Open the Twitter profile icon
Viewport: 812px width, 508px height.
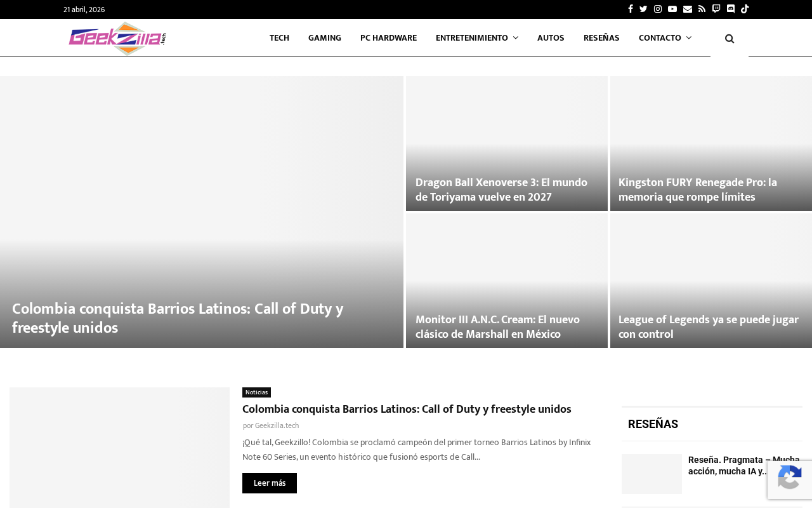643,9
